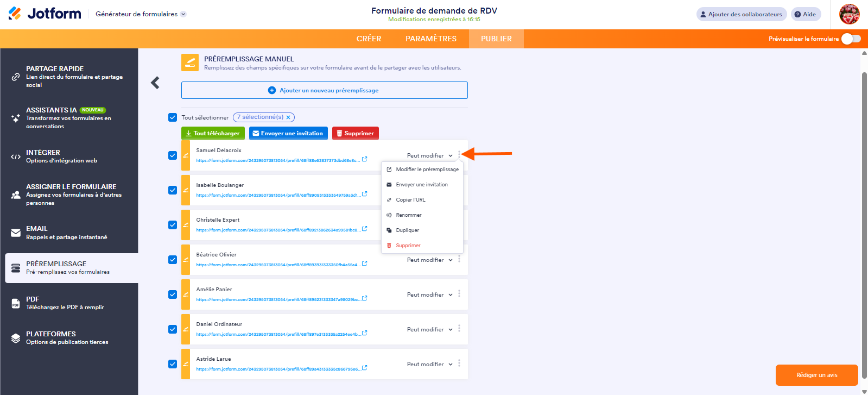Click orange prefill icon on Isabelle Boulanger row
The width and height of the screenshot is (868, 395).
point(186,190)
